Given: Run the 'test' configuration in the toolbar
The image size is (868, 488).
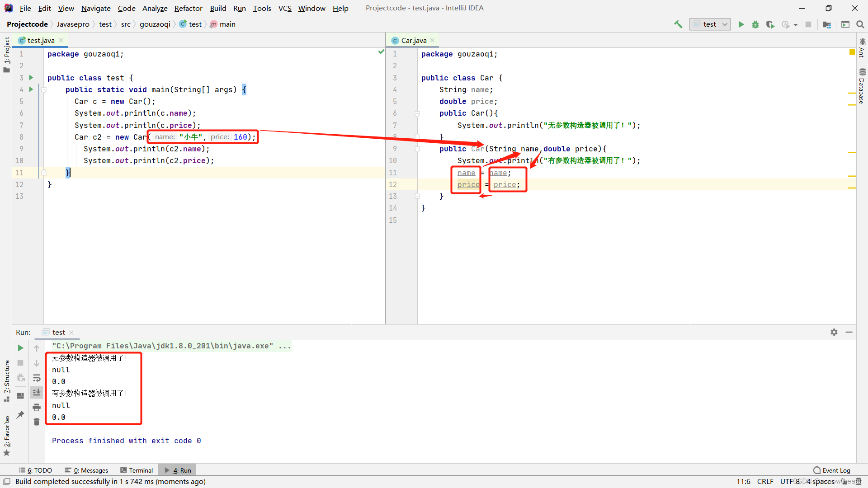Looking at the screenshot, I should coord(741,24).
